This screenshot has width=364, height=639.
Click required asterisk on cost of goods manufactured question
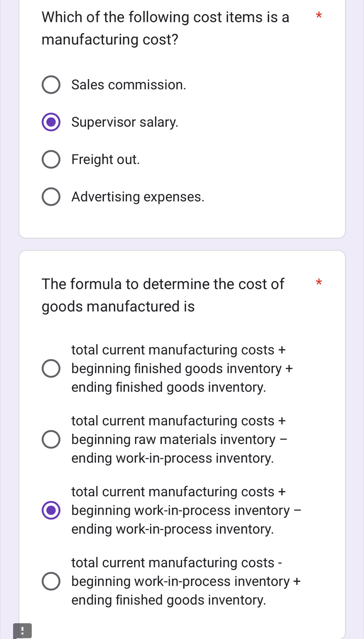pos(318,283)
